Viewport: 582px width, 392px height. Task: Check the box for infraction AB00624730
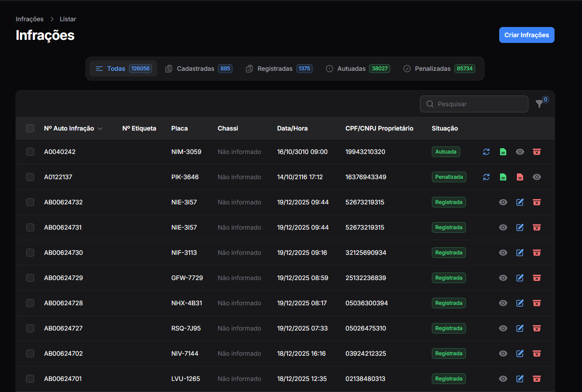[30, 253]
